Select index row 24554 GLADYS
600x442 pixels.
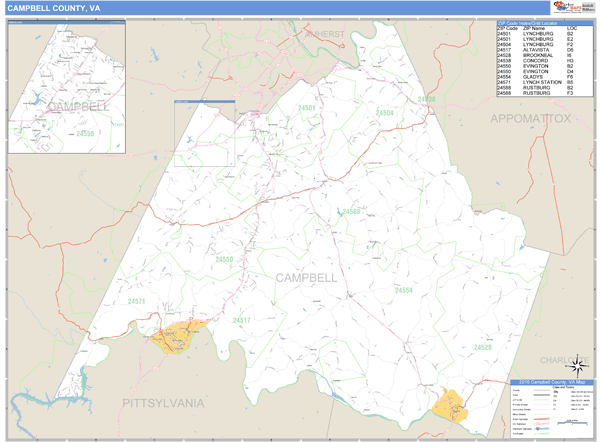tap(545, 77)
